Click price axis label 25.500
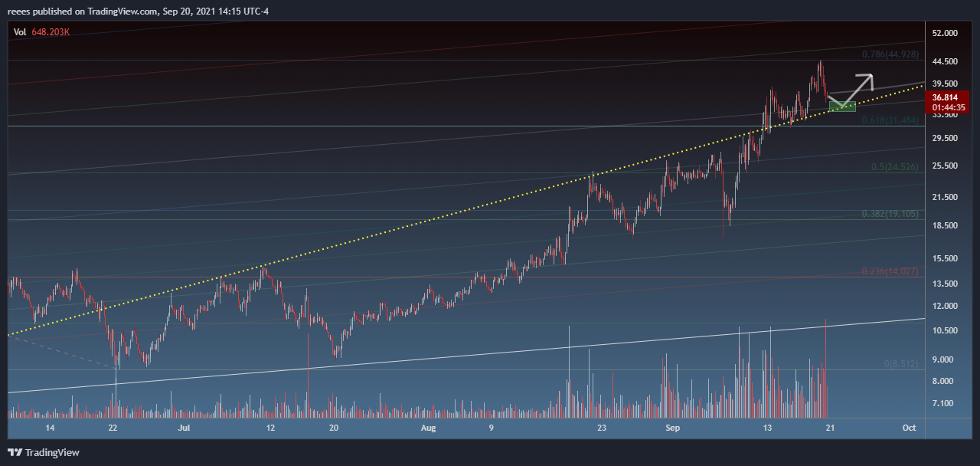 click(945, 166)
